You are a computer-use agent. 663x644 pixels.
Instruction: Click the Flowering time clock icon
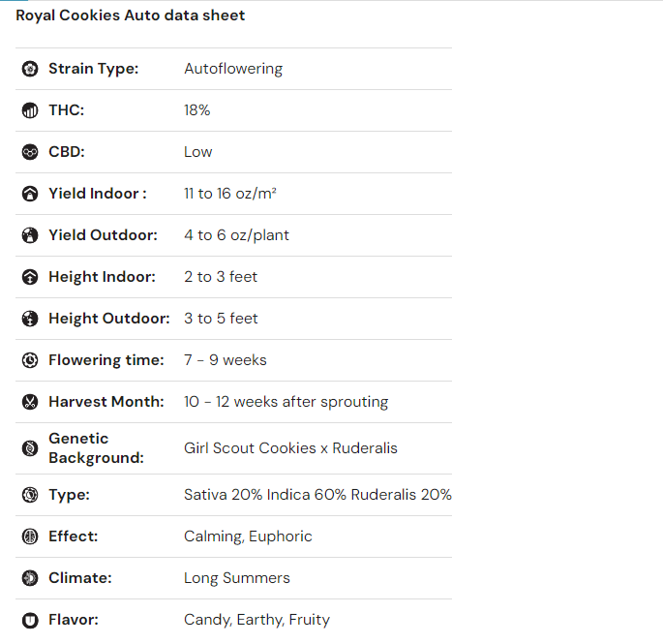[x=30, y=360]
